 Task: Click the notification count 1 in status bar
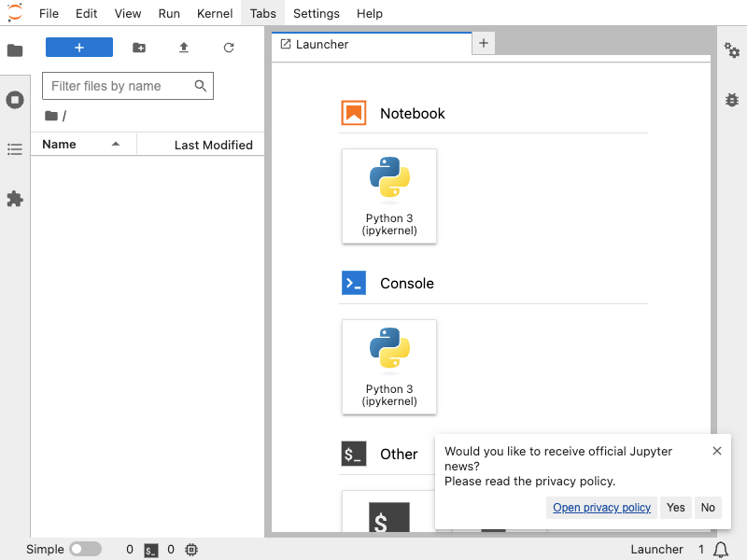[701, 550]
